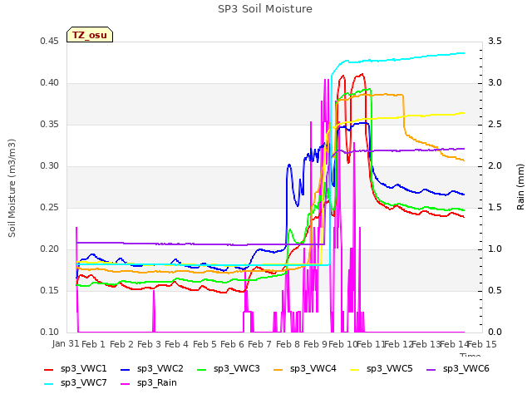Click the Feb 5 date tick label
This screenshot has height=399, width=532.
[204, 344]
